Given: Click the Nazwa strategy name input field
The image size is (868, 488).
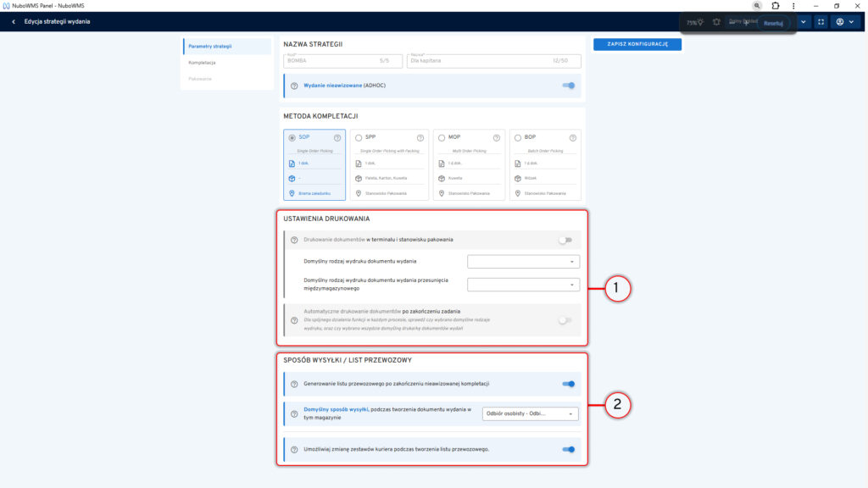Looking at the screenshot, I should tap(493, 61).
